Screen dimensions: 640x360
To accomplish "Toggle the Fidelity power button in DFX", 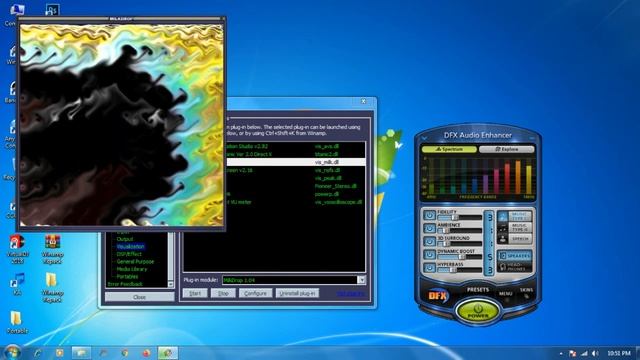I will point(429,215).
